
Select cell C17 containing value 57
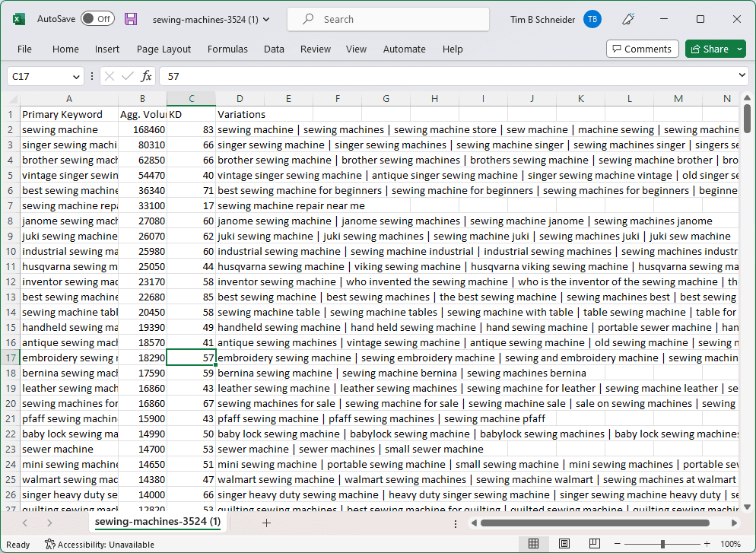[x=191, y=358]
